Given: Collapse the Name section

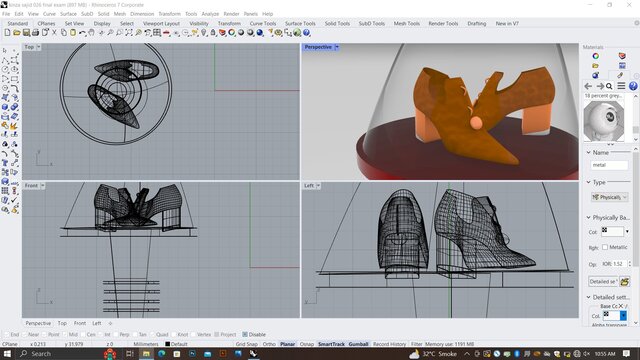Looking at the screenshot, I should coord(589,152).
